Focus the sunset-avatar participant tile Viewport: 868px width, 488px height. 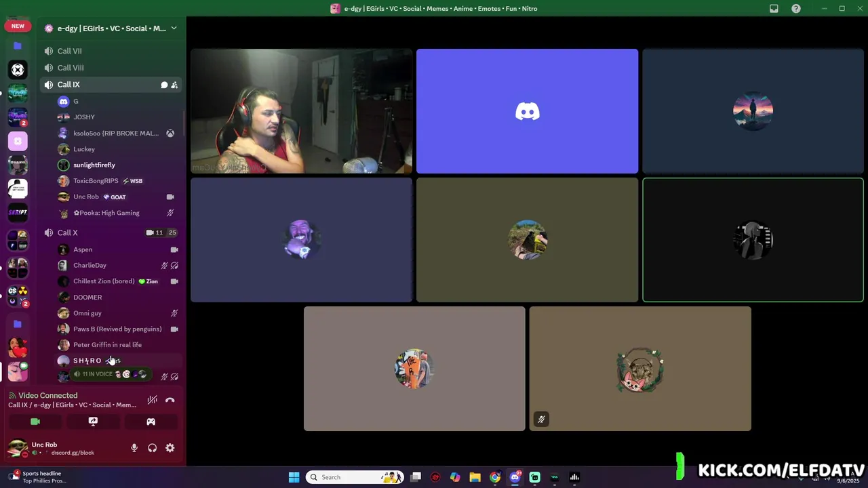[x=753, y=111]
